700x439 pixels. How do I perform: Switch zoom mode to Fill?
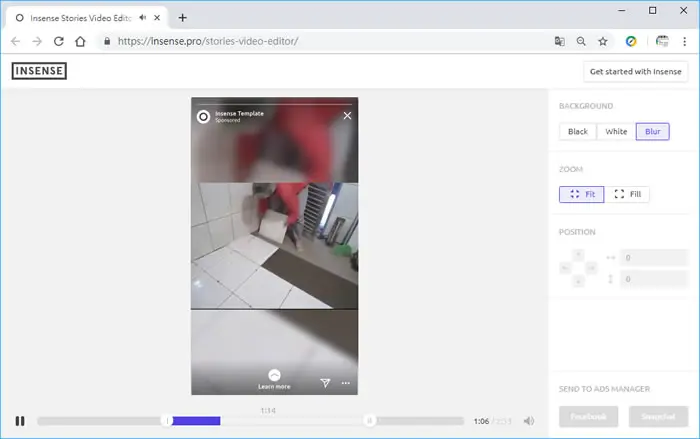(x=627, y=194)
